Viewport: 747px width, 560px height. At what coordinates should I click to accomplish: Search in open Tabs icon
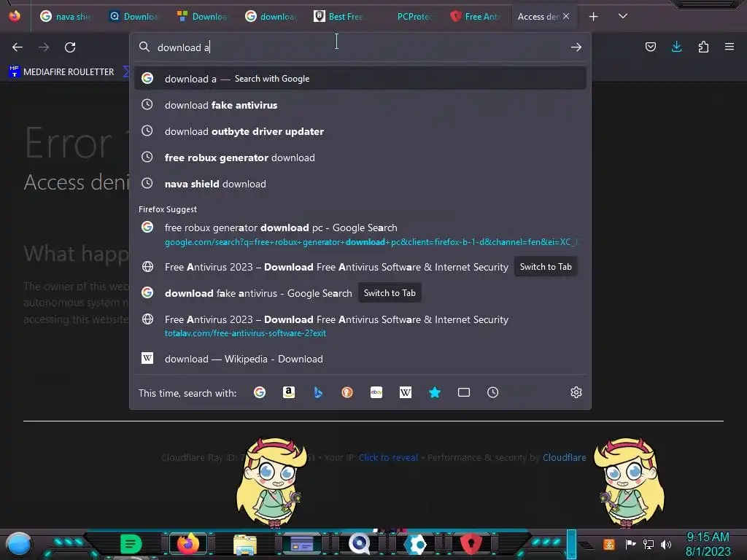[x=463, y=392]
